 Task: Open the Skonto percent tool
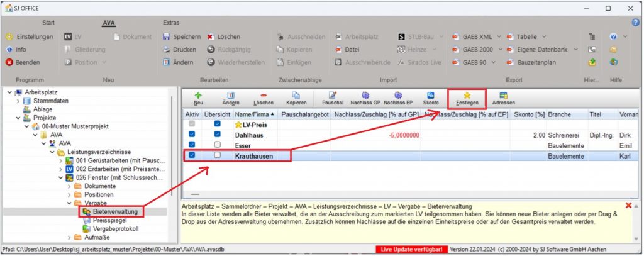click(x=431, y=94)
